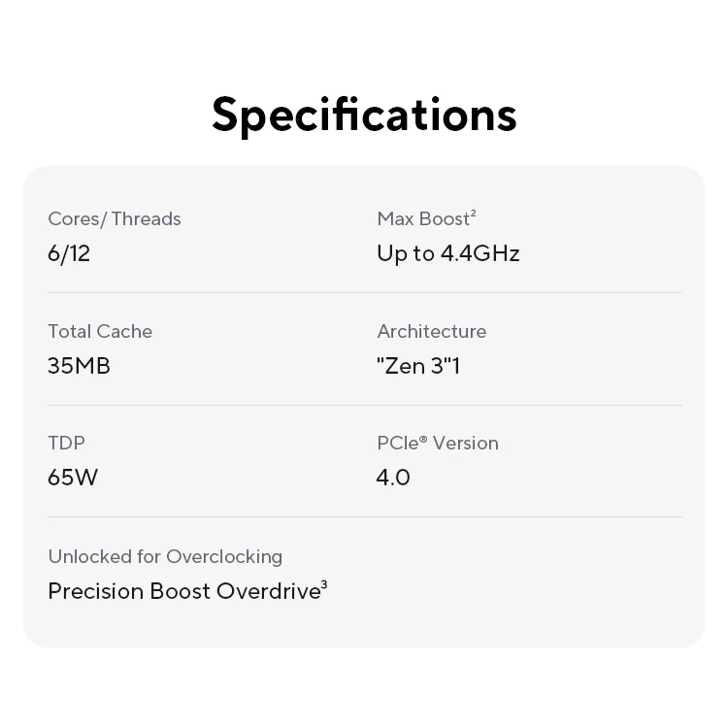
Task: Click the registered trademark symbol after PCIe
Action: (x=423, y=439)
